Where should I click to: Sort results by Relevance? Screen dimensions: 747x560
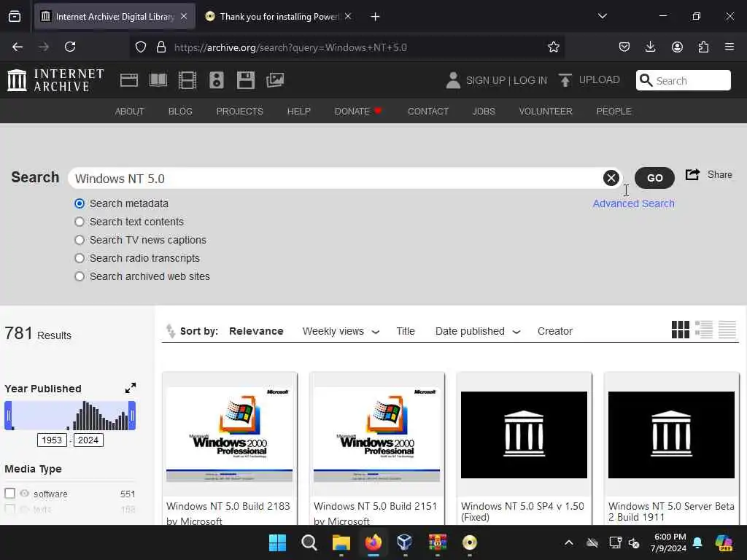pyautogui.click(x=256, y=331)
